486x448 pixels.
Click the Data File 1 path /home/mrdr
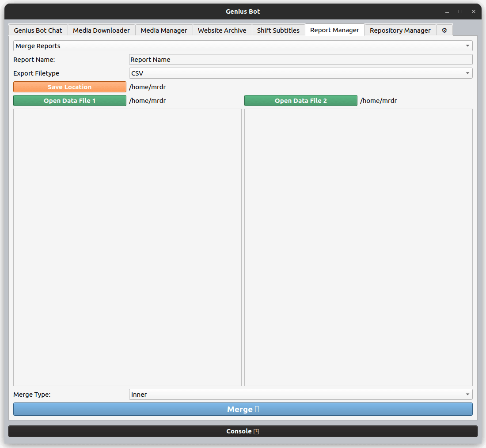tap(148, 101)
